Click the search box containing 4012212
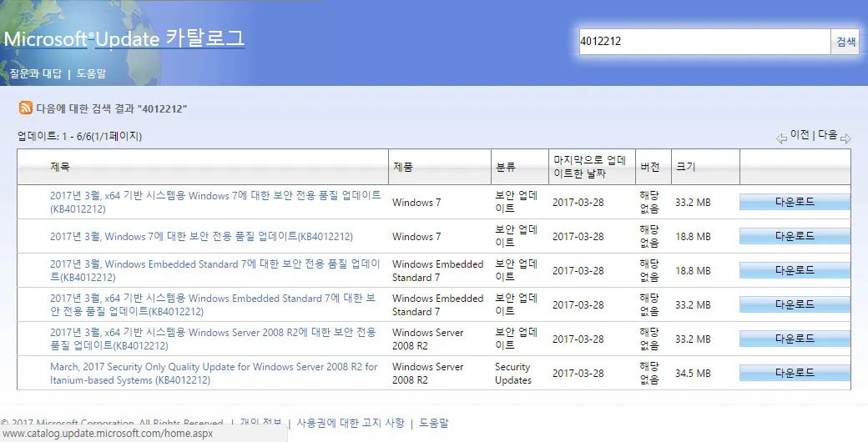Viewport: 868px width, 442px height. click(x=704, y=41)
